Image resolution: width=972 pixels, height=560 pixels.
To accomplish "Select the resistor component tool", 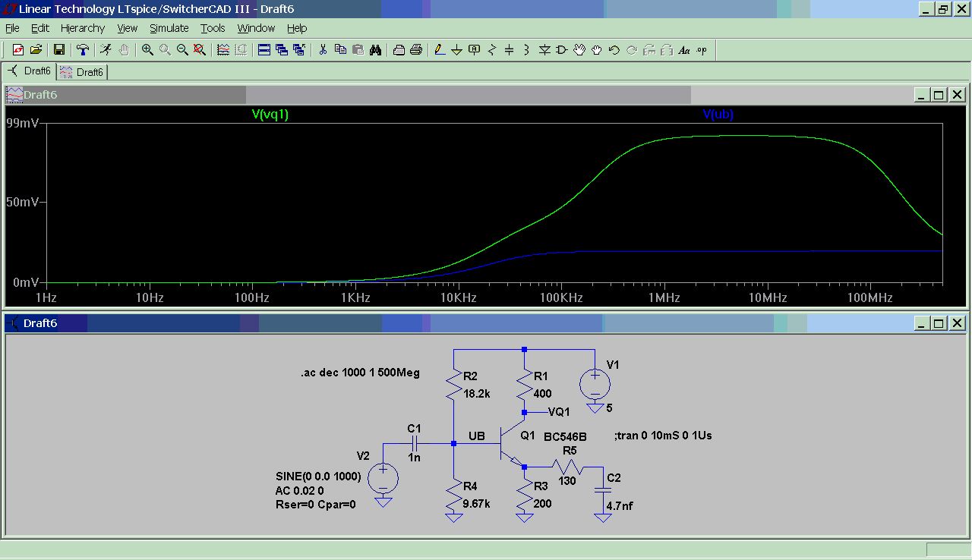I will pyautogui.click(x=492, y=50).
